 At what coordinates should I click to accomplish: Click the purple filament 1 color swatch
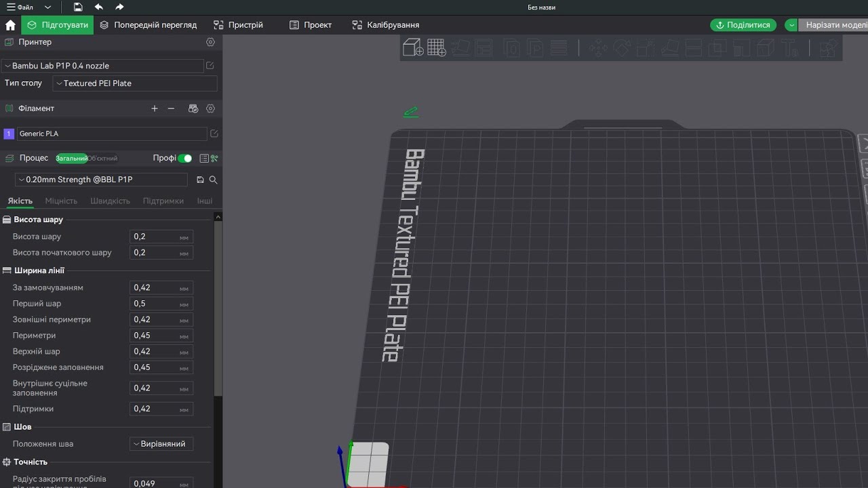click(x=9, y=134)
